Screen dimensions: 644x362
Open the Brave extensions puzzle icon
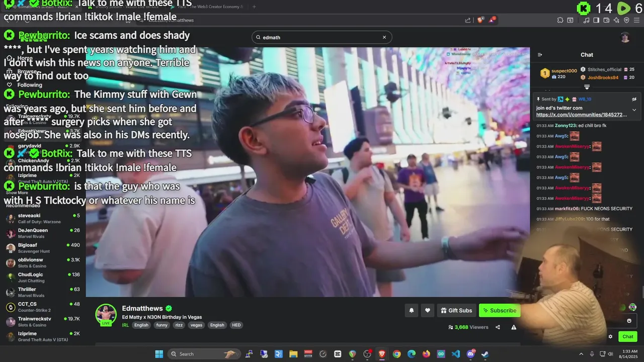tap(560, 20)
